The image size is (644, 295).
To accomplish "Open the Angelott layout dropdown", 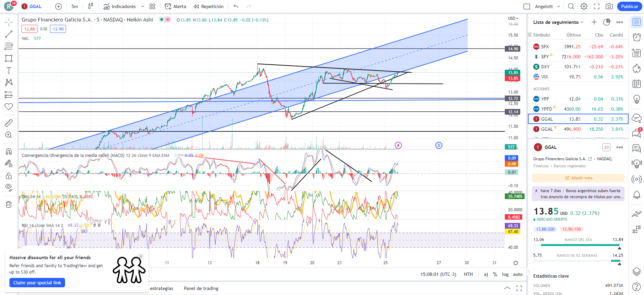I will click(547, 6).
